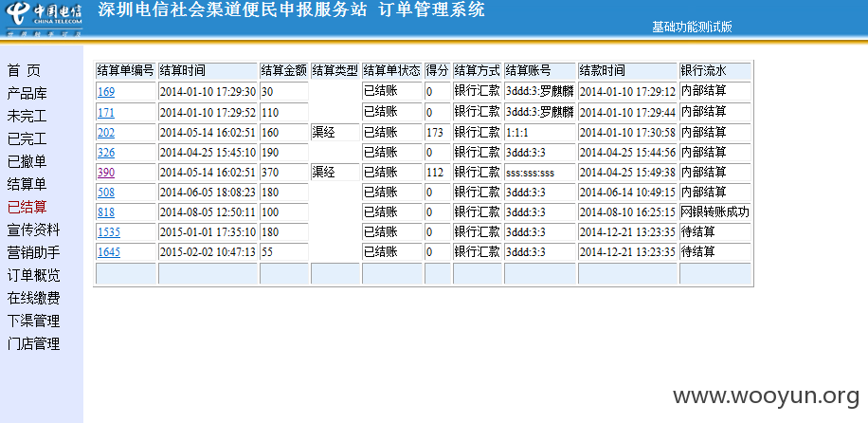Click the 得分 column header
This screenshot has width=868, height=423.
click(x=438, y=70)
